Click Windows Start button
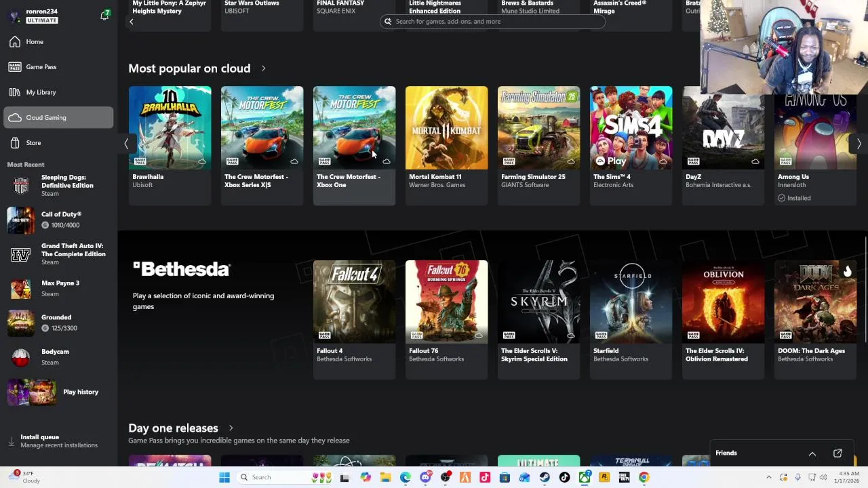868x488 pixels. [224, 477]
